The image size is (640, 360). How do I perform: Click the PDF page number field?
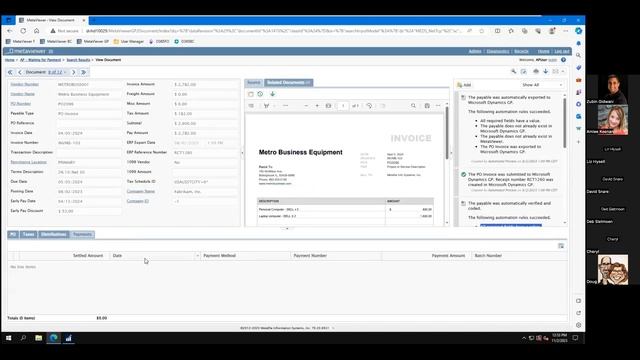coord(343,106)
